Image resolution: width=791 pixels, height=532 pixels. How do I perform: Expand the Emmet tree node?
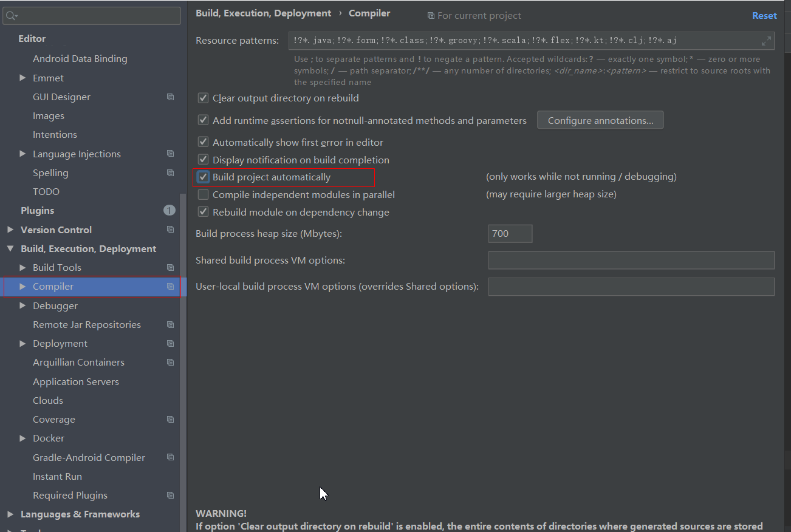pyautogui.click(x=22, y=78)
